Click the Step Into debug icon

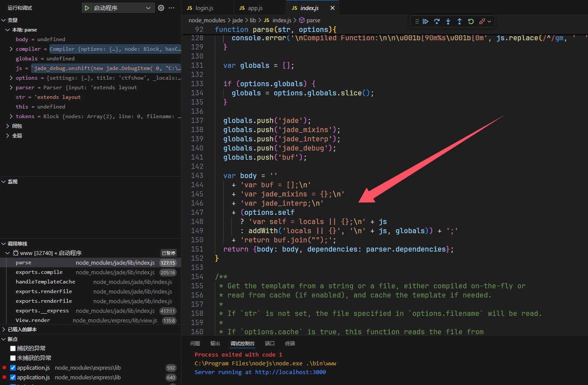click(x=448, y=21)
